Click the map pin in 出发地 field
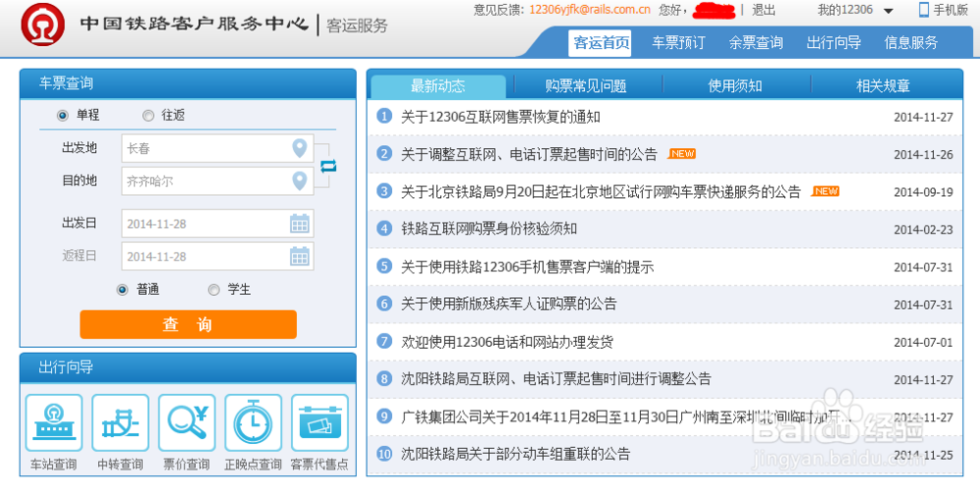The width and height of the screenshot is (980, 493). point(300,149)
